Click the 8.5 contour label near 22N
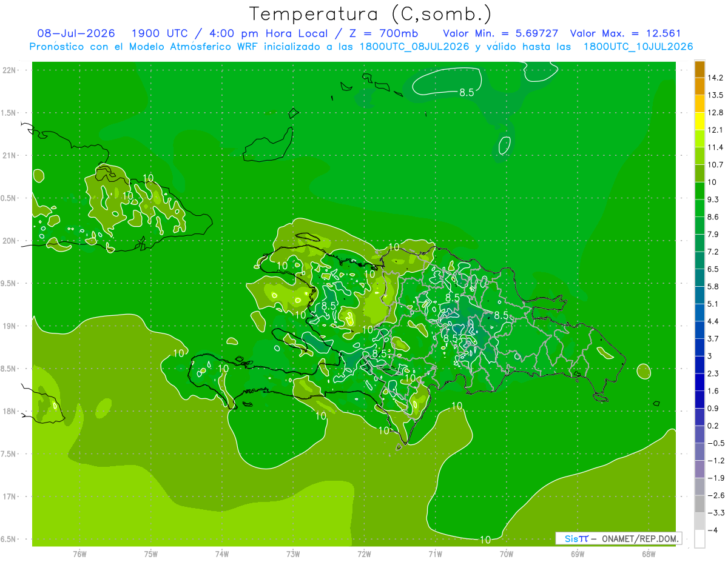This screenshot has height=562, width=728. point(466,92)
